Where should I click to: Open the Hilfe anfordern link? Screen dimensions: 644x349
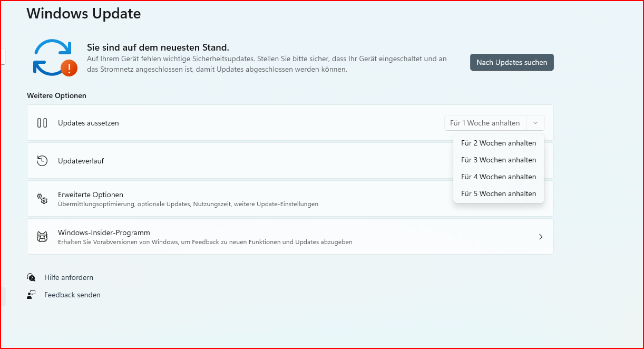tap(69, 277)
